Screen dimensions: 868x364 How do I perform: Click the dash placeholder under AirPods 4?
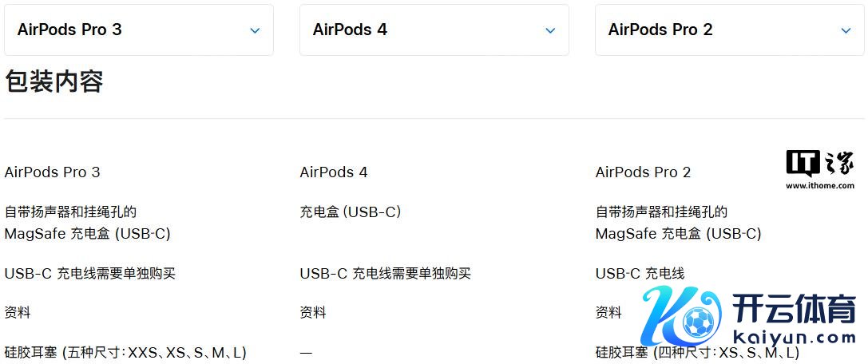(306, 352)
